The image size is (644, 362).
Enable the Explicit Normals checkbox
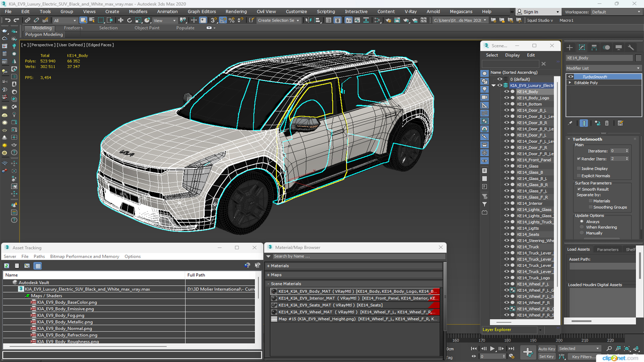tap(579, 176)
